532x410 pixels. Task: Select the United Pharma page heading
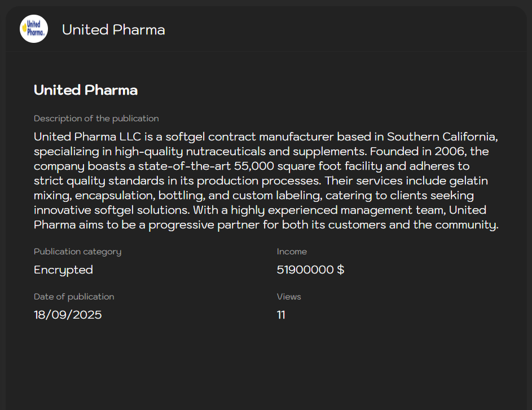[x=85, y=90]
